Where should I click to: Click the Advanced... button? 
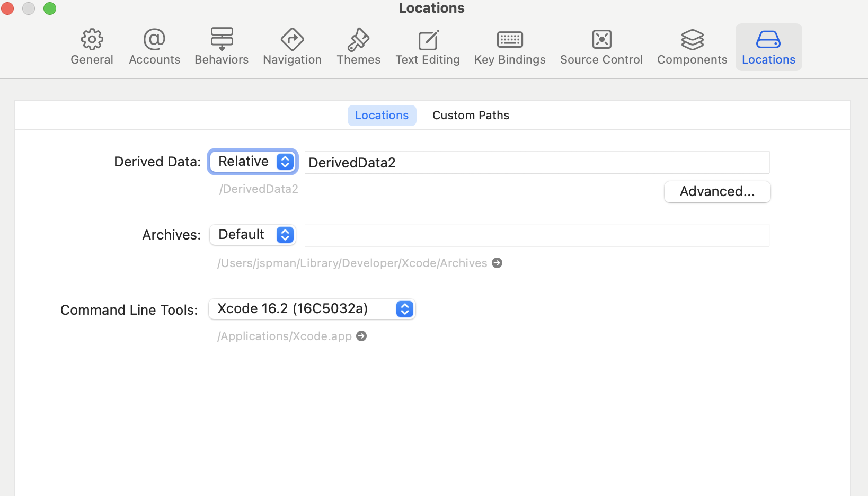(717, 192)
